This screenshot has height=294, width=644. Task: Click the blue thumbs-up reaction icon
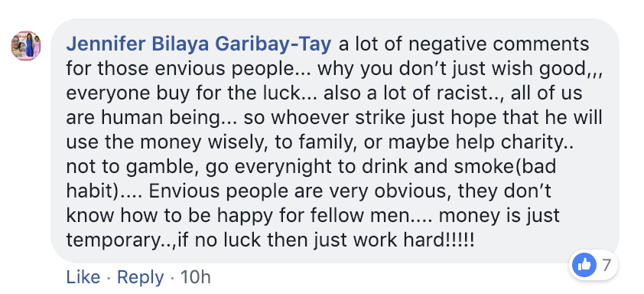coord(584,265)
